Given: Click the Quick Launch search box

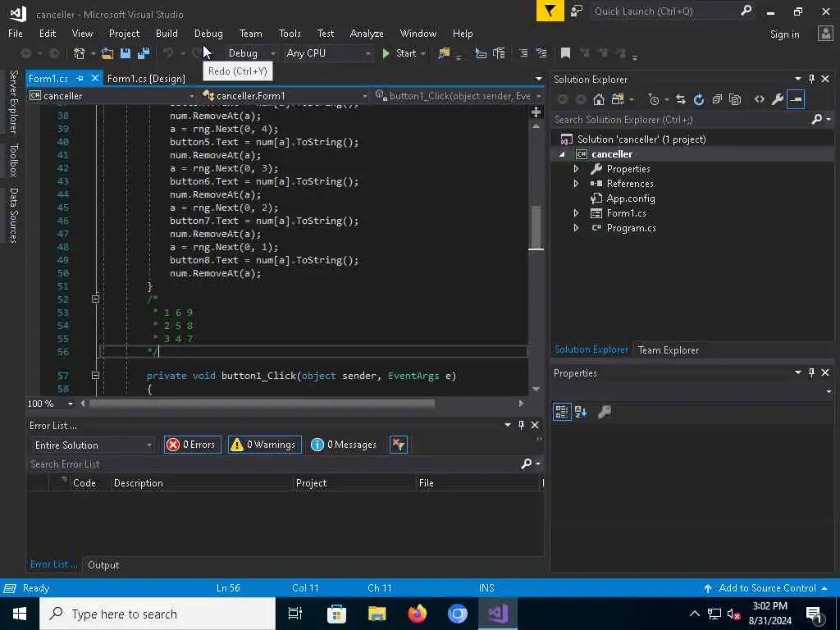Looking at the screenshot, I should click(665, 11).
